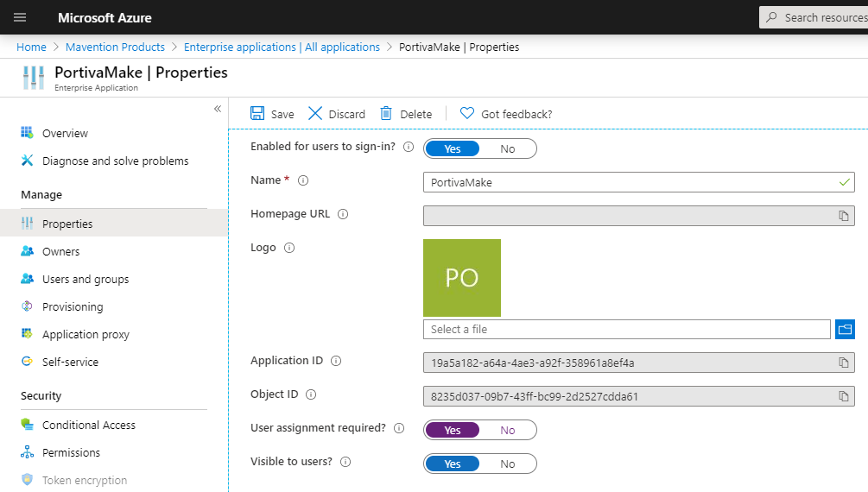Collapse the left navigation sidebar
The width and height of the screenshot is (868, 492).
[218, 109]
